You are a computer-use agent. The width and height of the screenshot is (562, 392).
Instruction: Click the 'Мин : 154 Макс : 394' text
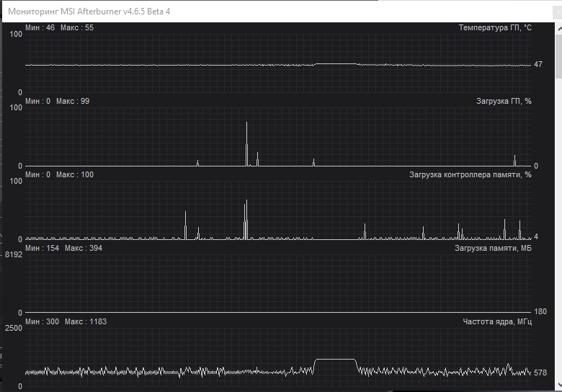click(63, 248)
